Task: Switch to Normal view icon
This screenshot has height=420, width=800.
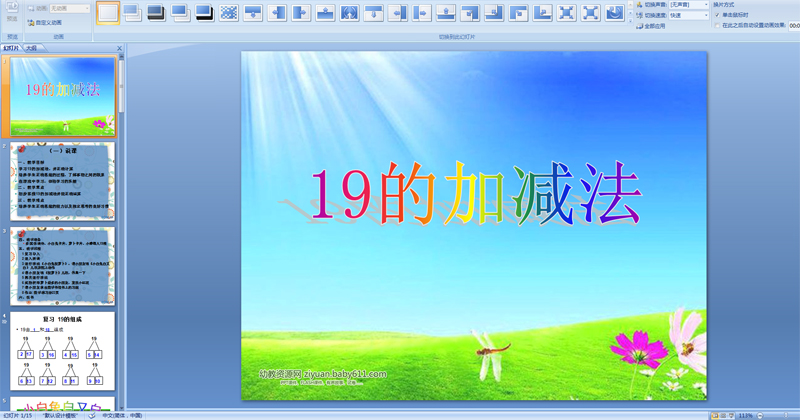Action: click(x=715, y=416)
